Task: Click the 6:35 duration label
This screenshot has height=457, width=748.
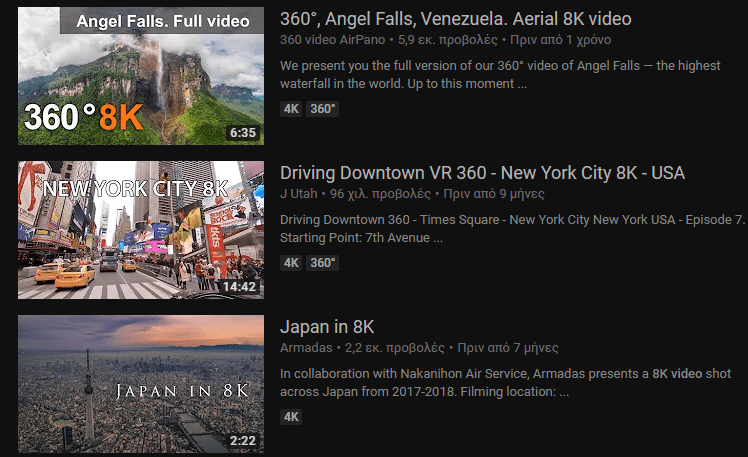Action: pos(243,133)
